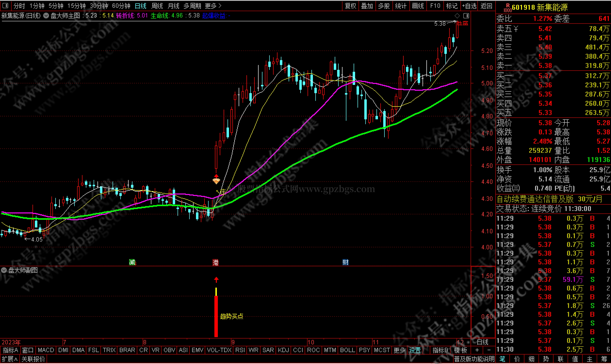Click the 财 marker icon under chart
Image resolution: width=611 pixels, height=364 pixels.
tap(345, 262)
